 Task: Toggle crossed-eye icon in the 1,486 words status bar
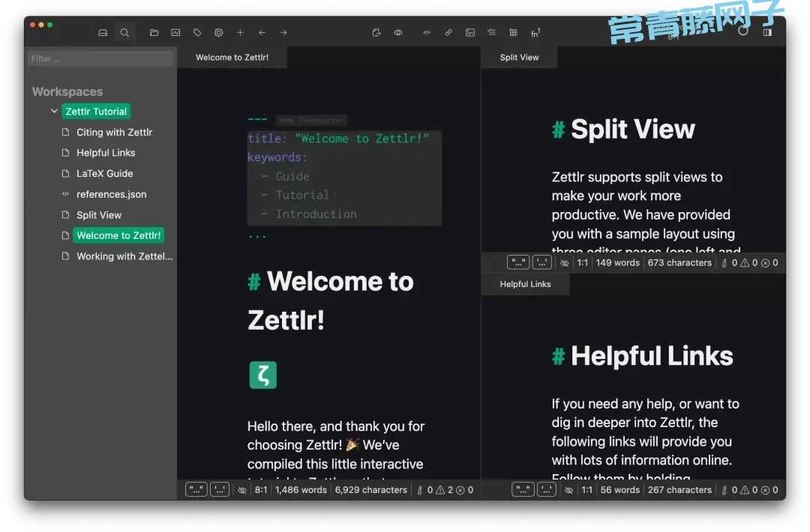pos(241,490)
